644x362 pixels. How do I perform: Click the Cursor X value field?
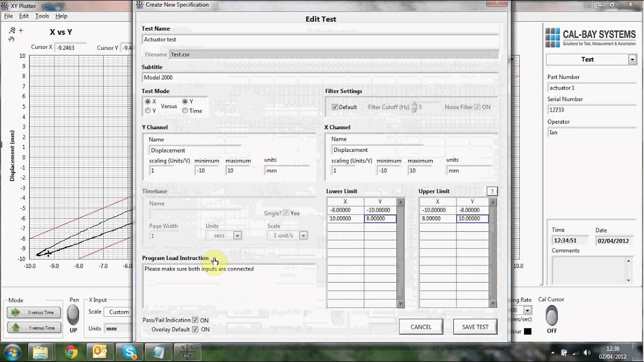71,48
